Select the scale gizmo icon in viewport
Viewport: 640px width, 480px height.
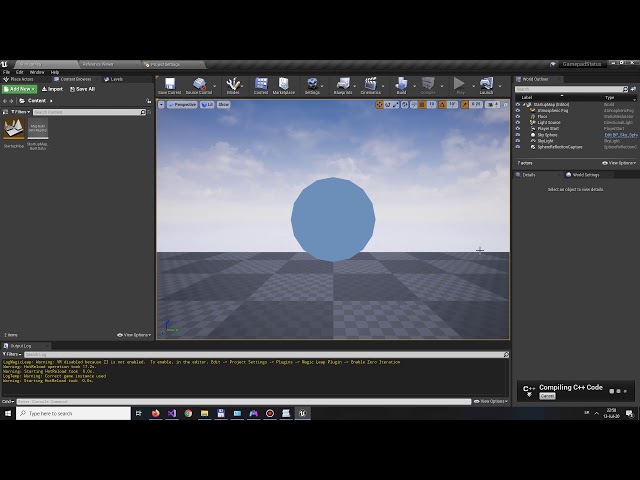(x=396, y=105)
